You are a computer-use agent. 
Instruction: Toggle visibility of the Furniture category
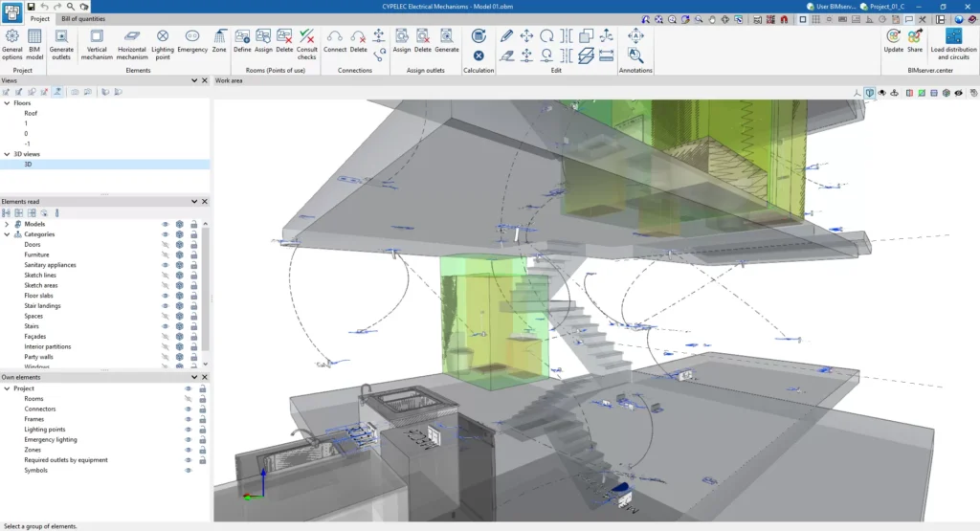click(x=165, y=254)
